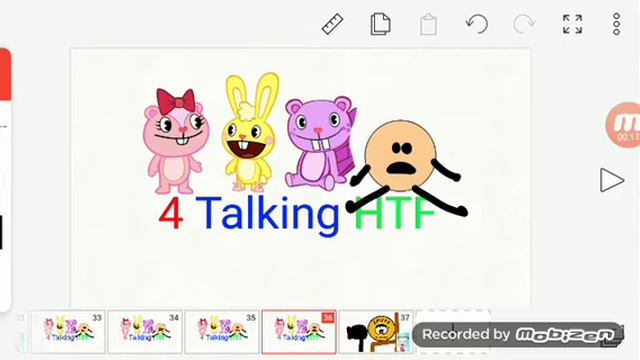Image resolution: width=640 pixels, height=360 pixels.
Task: Select frame 35 thumbnail
Action: [x=222, y=331]
